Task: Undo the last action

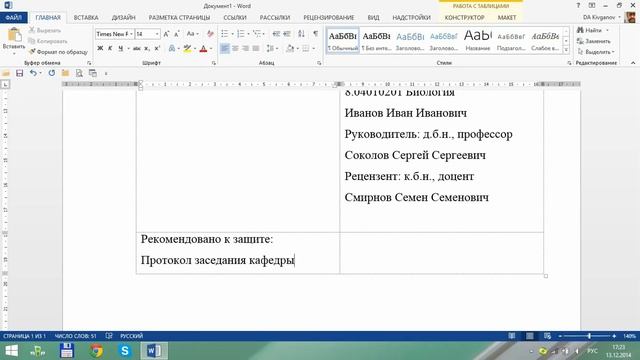Action: pos(33,73)
